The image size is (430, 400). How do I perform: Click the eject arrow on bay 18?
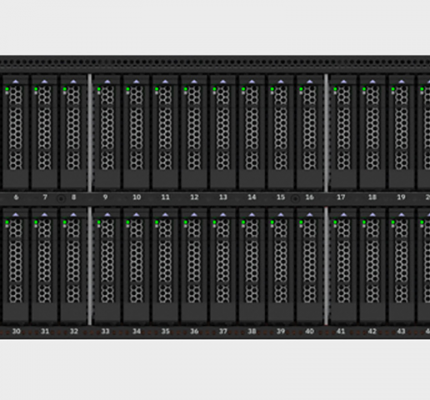click(372, 81)
